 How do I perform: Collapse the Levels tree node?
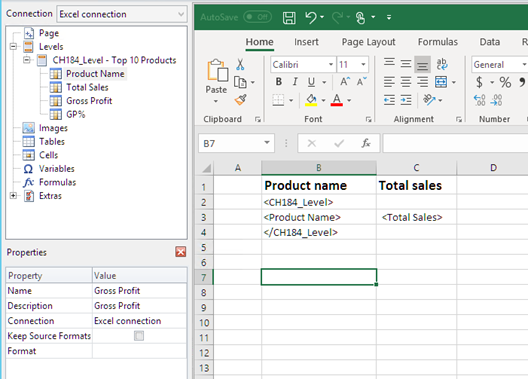tap(13, 46)
